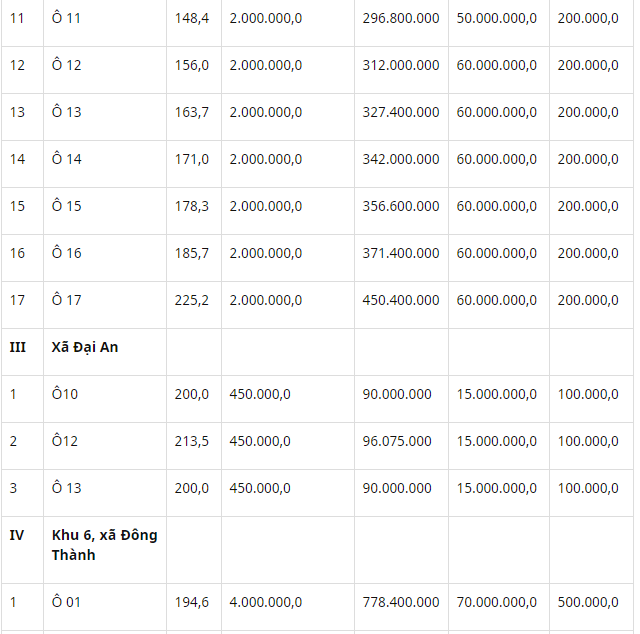640x634 pixels.
Task: Click 'Khu 6, xã Đông Thành' section heading
Action: tap(104, 545)
